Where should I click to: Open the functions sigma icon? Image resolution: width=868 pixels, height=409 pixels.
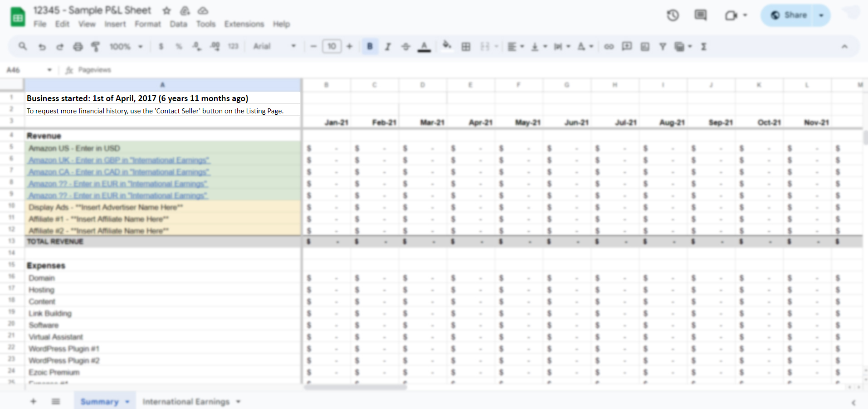(703, 46)
